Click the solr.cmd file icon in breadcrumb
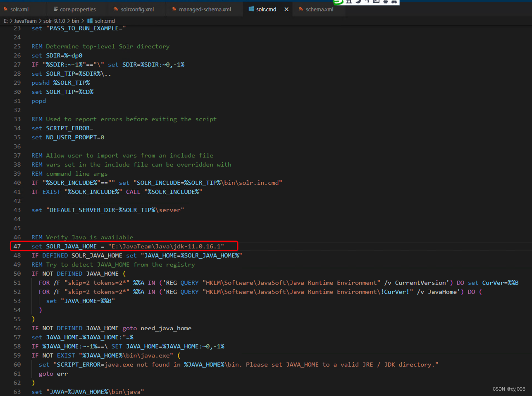Screen dimensions: 532x396 (90, 21)
